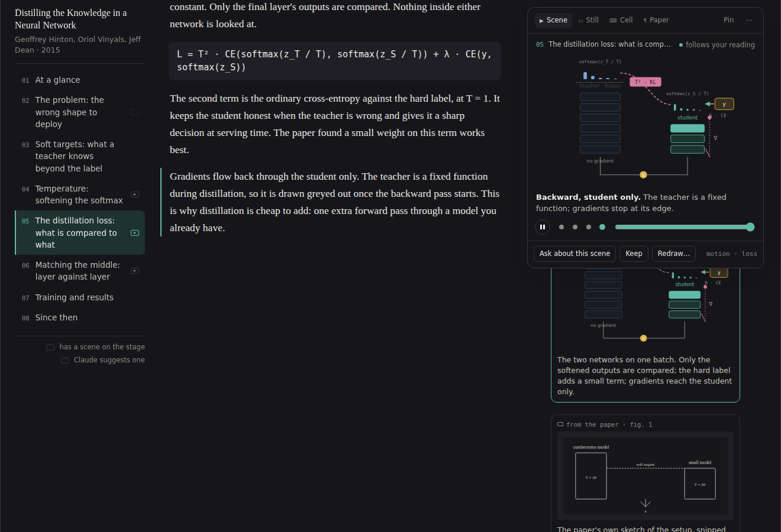Viewport: 781px width, 532px height.
Task: Open section 03 Soft targets
Action: pos(80,156)
